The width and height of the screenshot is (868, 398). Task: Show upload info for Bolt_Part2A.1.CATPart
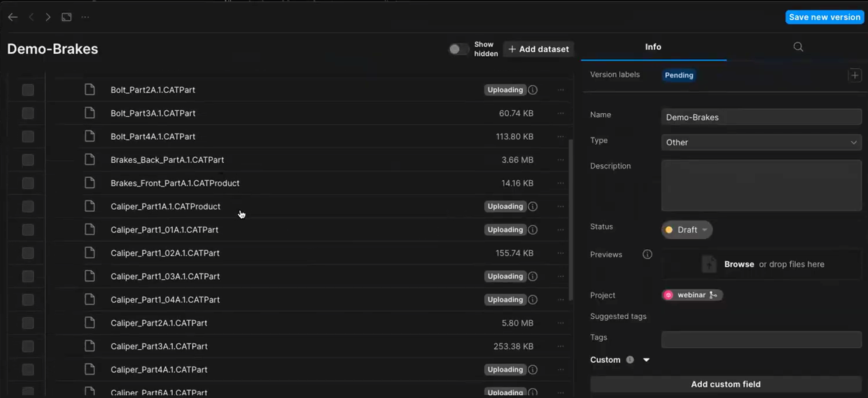pos(532,90)
